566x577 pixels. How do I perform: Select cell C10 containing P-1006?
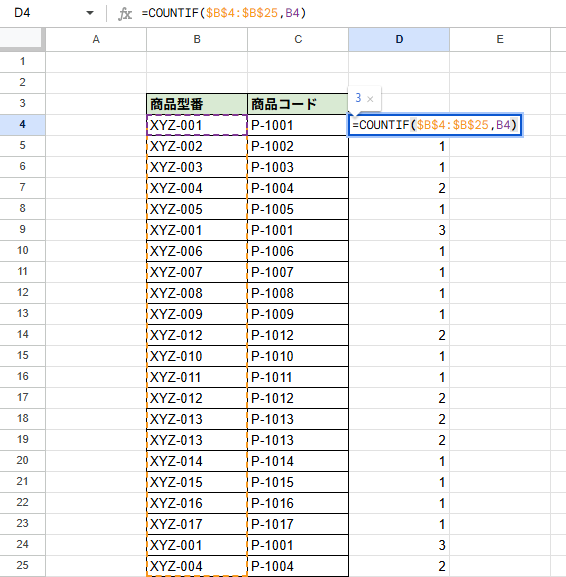click(298, 251)
